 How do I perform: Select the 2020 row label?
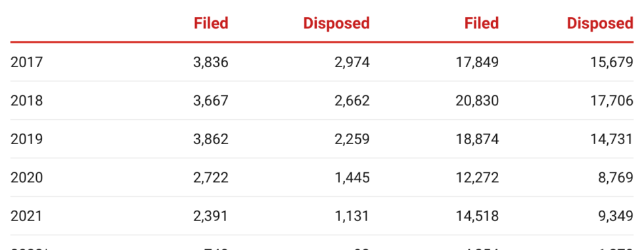click(x=26, y=178)
